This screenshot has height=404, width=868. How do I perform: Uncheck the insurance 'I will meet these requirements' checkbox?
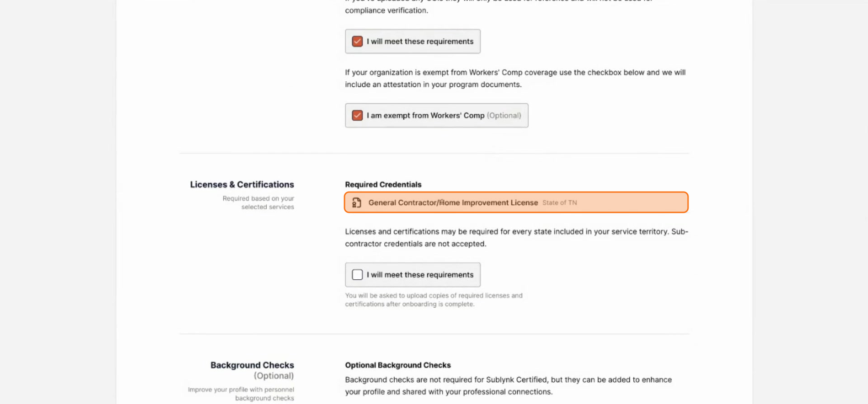(357, 42)
